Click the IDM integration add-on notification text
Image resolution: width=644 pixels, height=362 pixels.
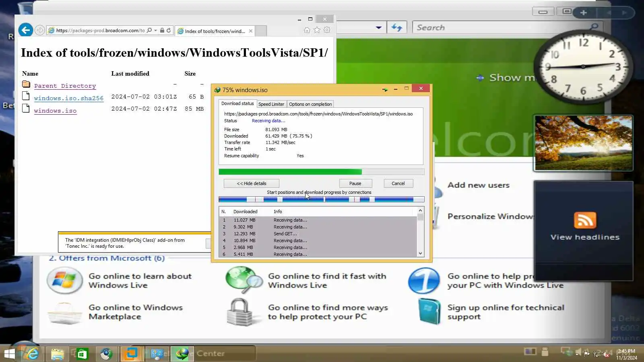(x=125, y=243)
